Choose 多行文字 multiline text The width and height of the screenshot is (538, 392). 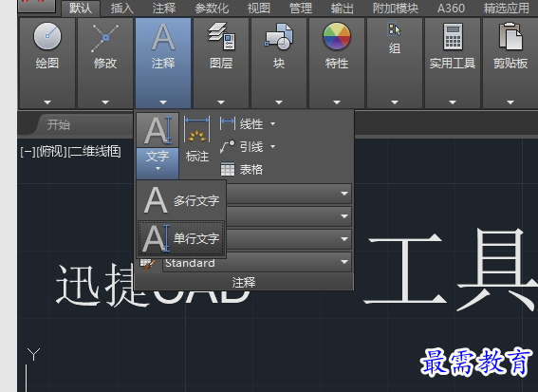point(181,200)
